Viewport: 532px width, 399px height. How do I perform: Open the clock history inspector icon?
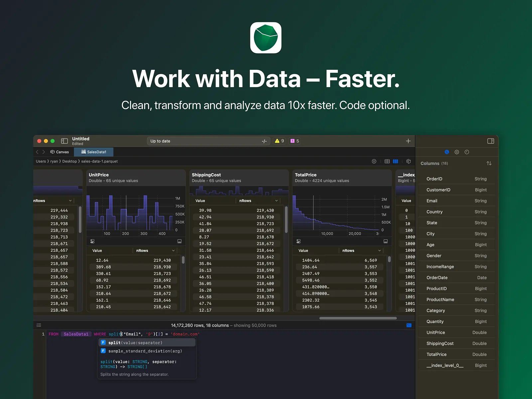pos(467,152)
